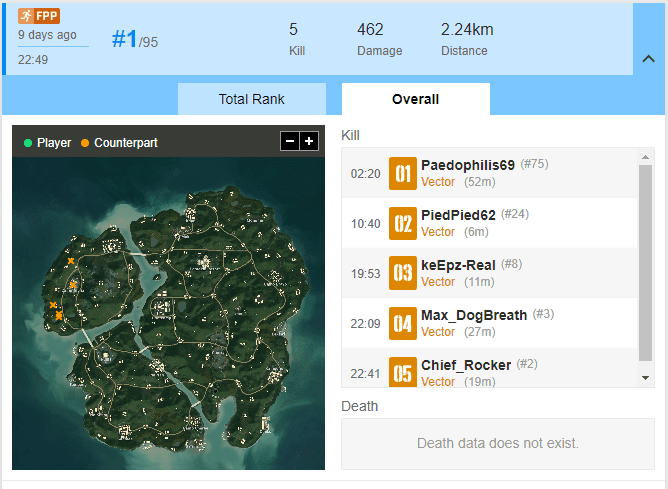Zoom out the map with the minus button
668x489 pixels.
tap(290, 141)
